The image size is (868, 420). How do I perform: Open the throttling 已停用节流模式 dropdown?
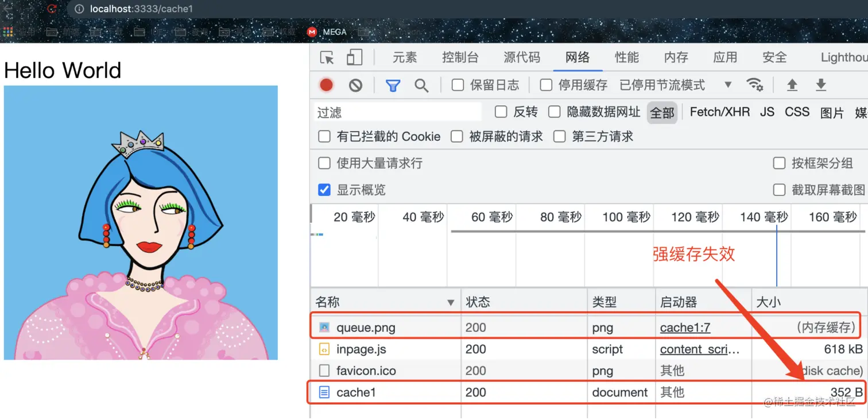(675, 85)
